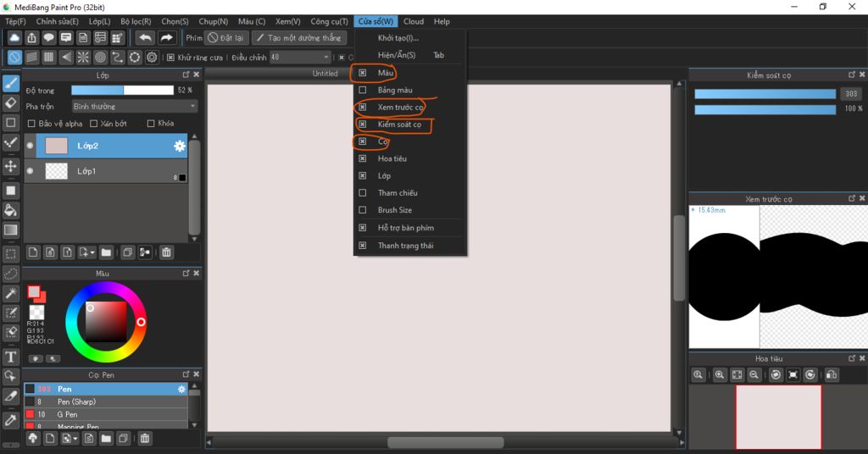Zoom in using the Hoa tiêu magnifier
The height and width of the screenshot is (454, 868).
pyautogui.click(x=719, y=375)
